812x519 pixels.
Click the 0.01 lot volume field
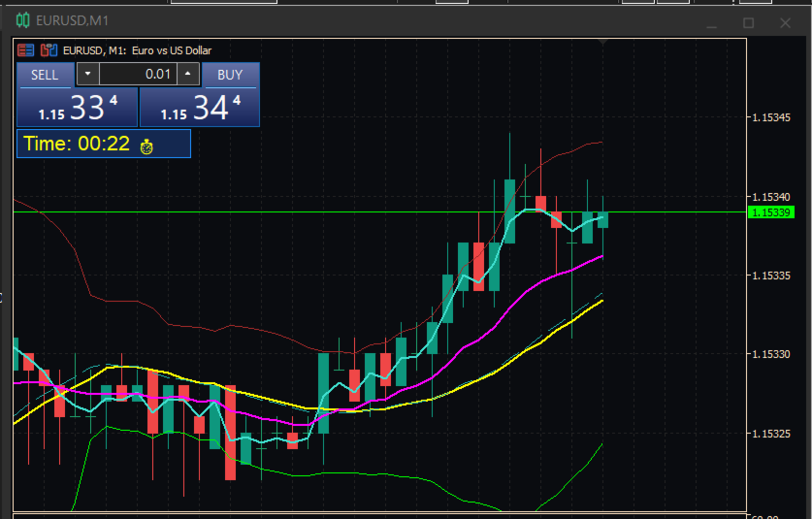pyautogui.click(x=139, y=74)
